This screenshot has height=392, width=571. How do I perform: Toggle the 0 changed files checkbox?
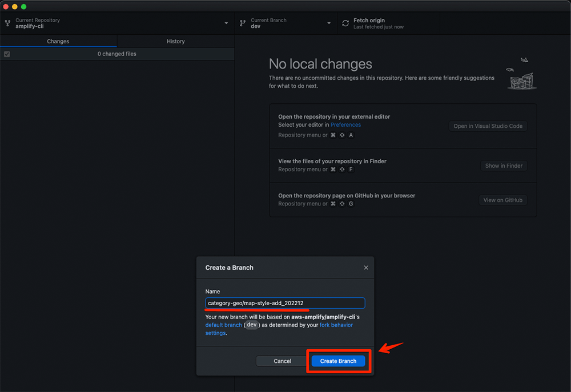tap(7, 54)
